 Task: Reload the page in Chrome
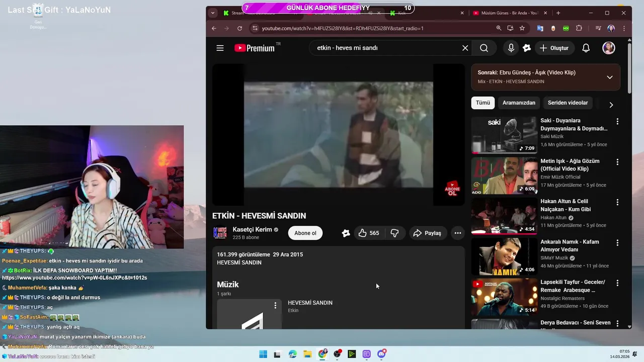239,28
